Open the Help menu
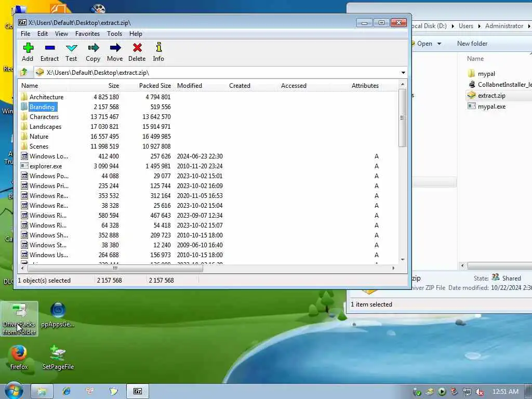This screenshot has height=399, width=532. (136, 34)
